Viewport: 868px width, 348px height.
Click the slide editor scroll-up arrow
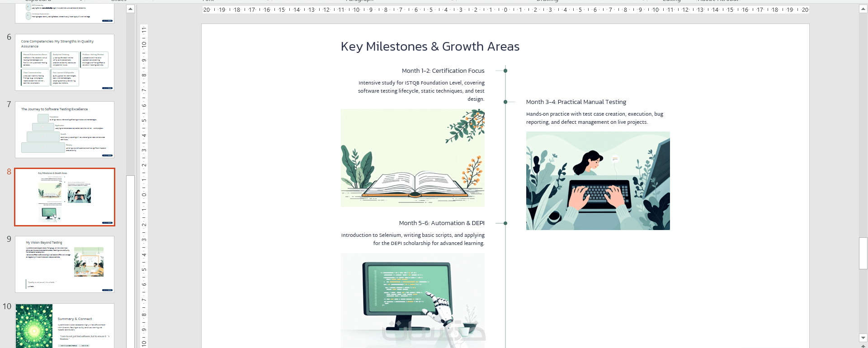click(863, 9)
